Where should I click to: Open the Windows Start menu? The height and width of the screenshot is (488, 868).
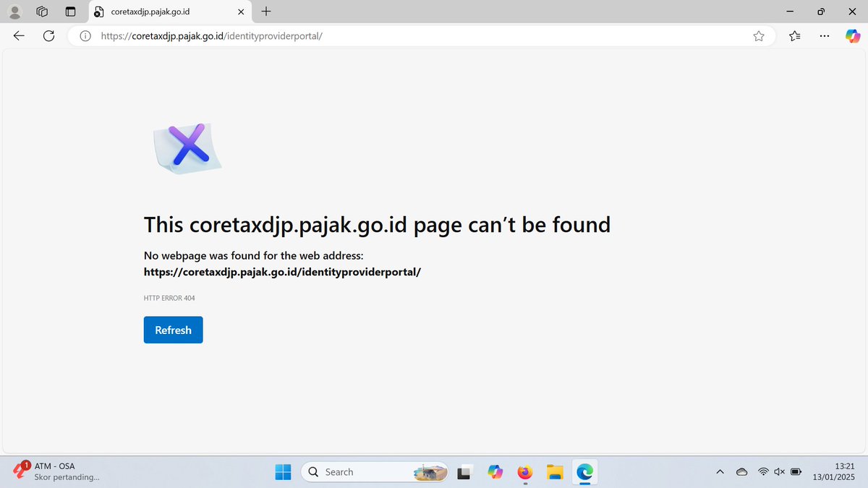click(x=283, y=472)
